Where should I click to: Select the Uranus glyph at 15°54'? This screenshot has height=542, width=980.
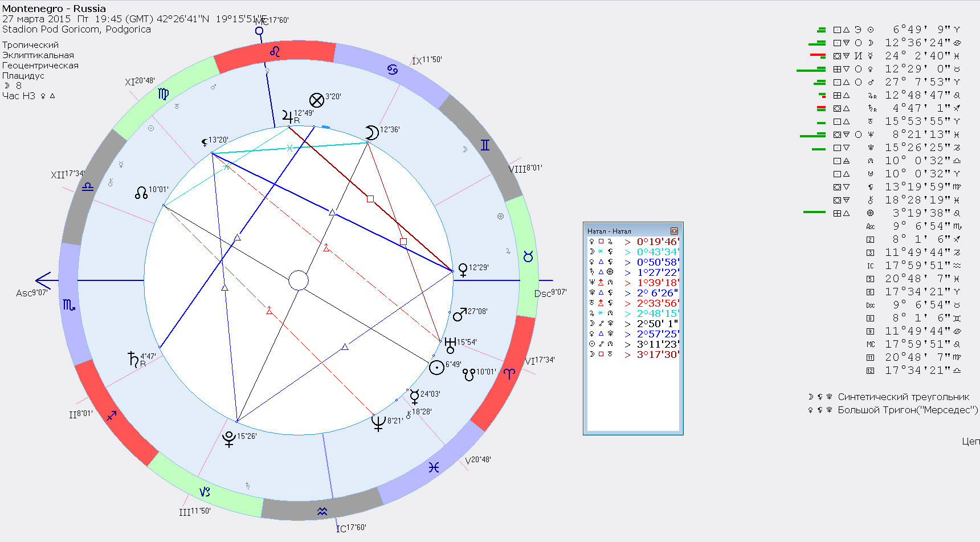tap(450, 344)
